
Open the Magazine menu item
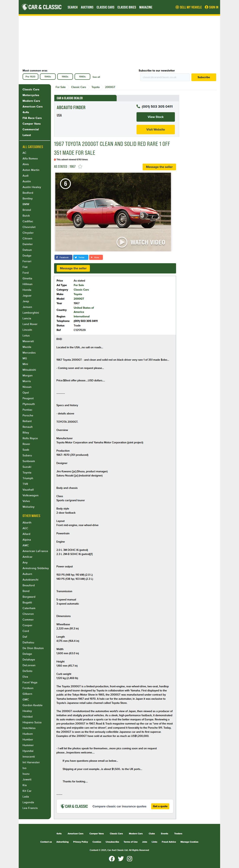(146, 7)
